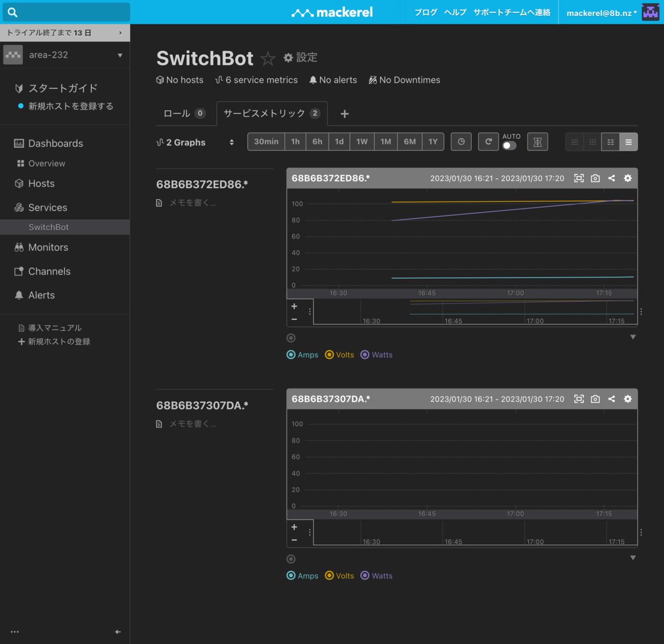Take snapshot of 68B6B372ED86 graph
The width and height of the screenshot is (664, 644).
(595, 178)
